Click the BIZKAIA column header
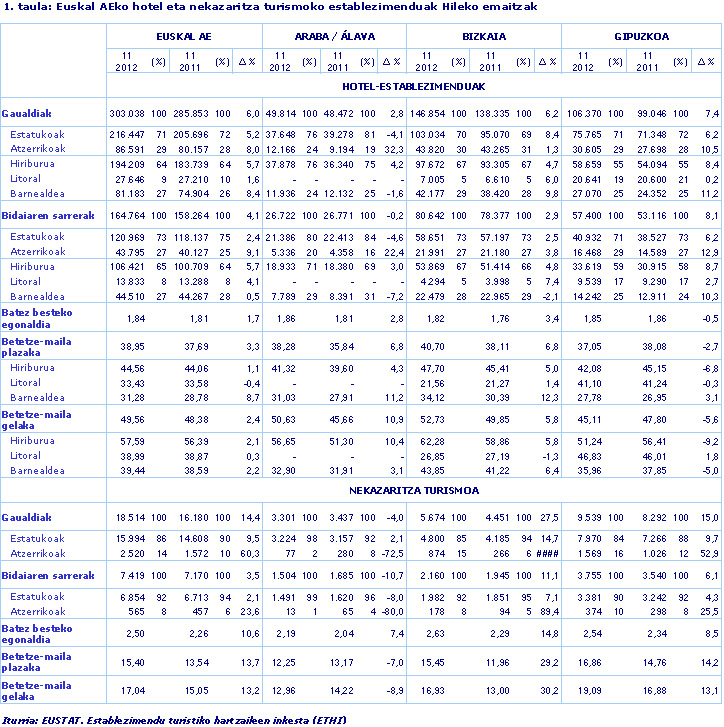This screenshot has height=727, width=724. pyautogui.click(x=483, y=35)
